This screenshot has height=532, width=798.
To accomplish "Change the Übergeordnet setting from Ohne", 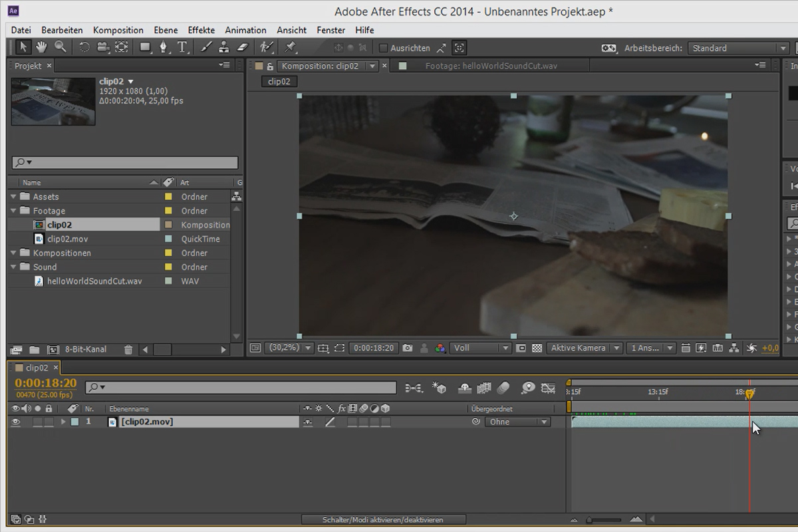I will tap(518, 421).
